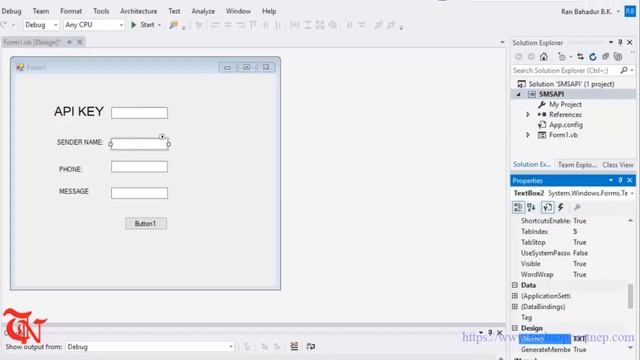The width and height of the screenshot is (640, 360).
Task: Select the Visible property row
Action: pyautogui.click(x=569, y=264)
